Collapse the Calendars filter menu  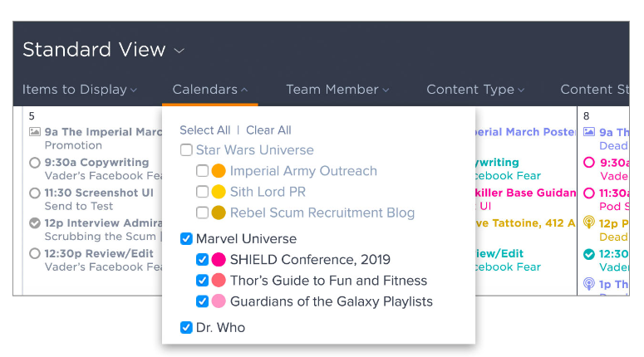[210, 90]
